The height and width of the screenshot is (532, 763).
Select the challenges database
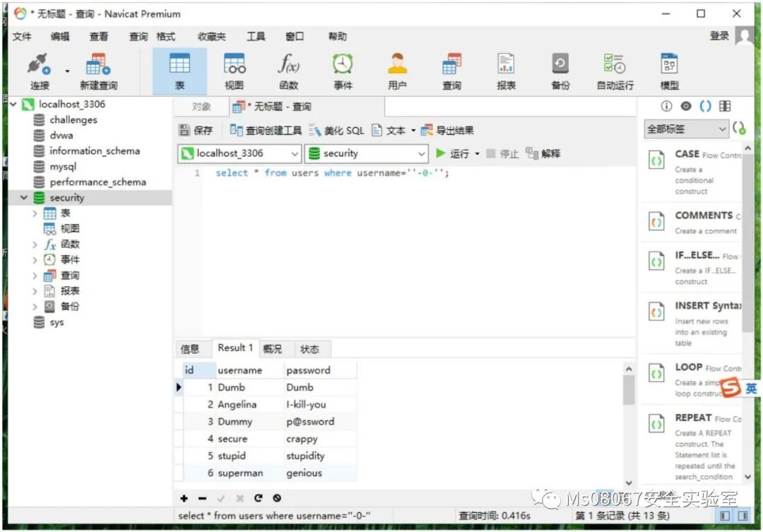[73, 119]
